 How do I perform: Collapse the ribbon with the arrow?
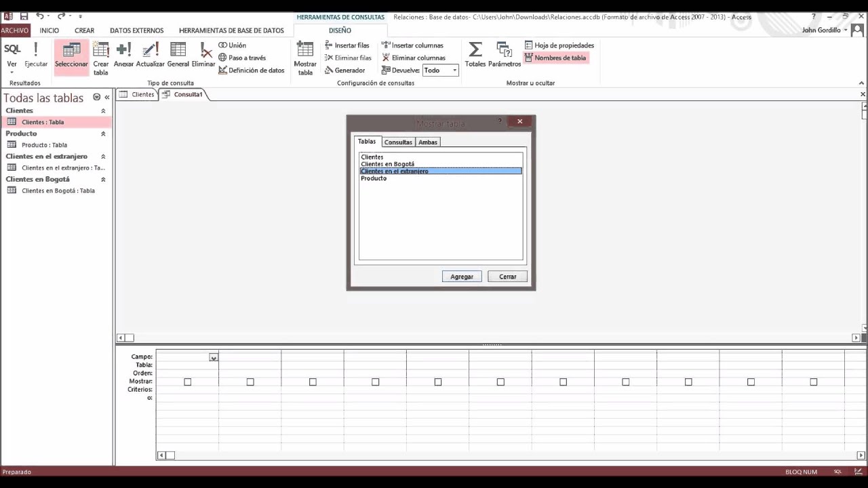tap(861, 83)
